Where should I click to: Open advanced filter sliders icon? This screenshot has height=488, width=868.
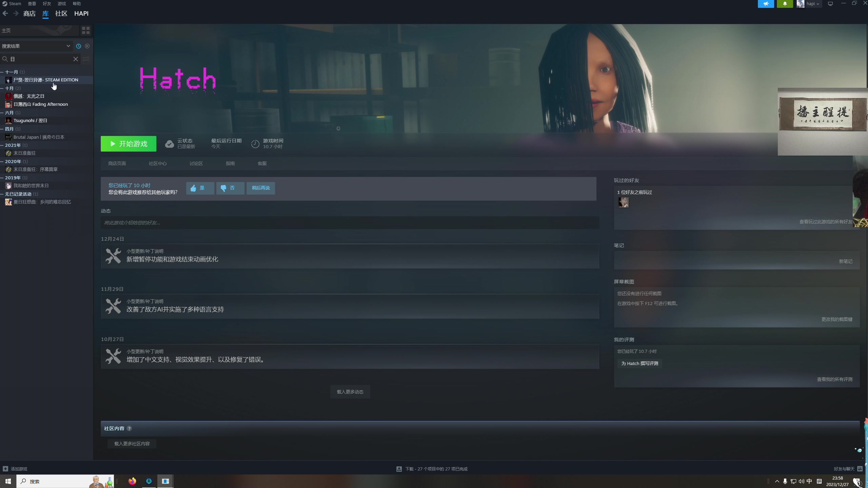[86, 59]
